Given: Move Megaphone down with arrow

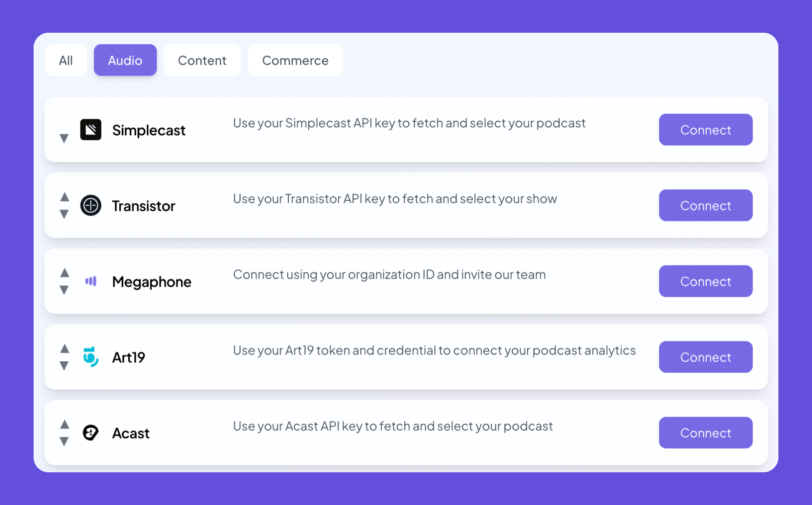Looking at the screenshot, I should click(65, 290).
